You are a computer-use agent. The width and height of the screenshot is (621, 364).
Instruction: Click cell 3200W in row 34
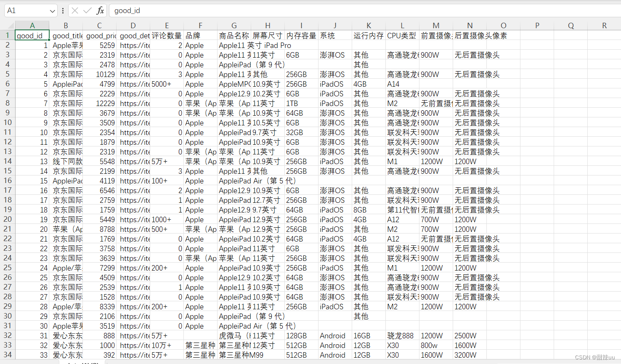click(x=470, y=355)
